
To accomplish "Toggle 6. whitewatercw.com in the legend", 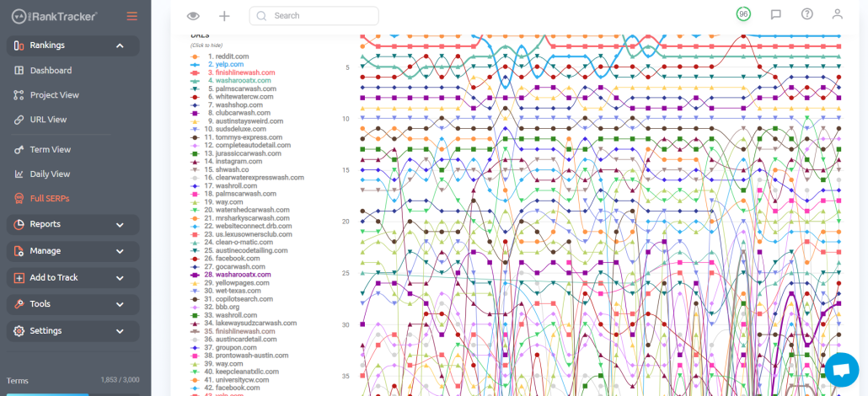I will pos(232,96).
